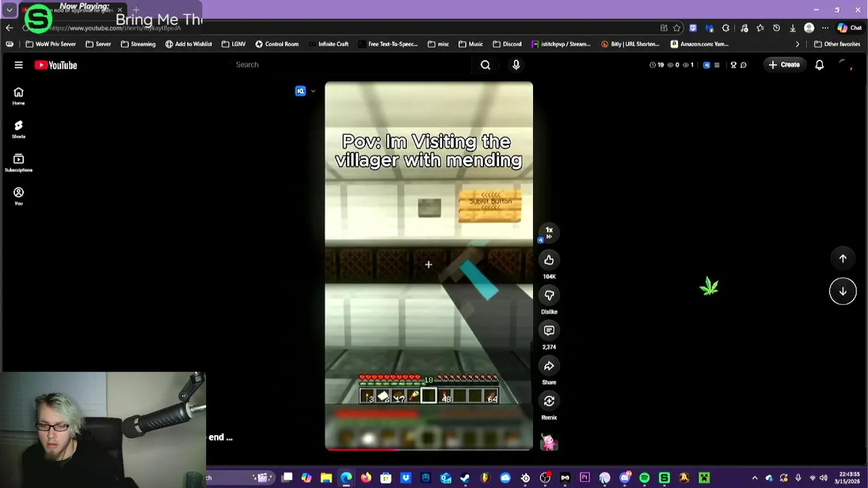Click the Create button
868x488 pixels.
pyautogui.click(x=784, y=65)
